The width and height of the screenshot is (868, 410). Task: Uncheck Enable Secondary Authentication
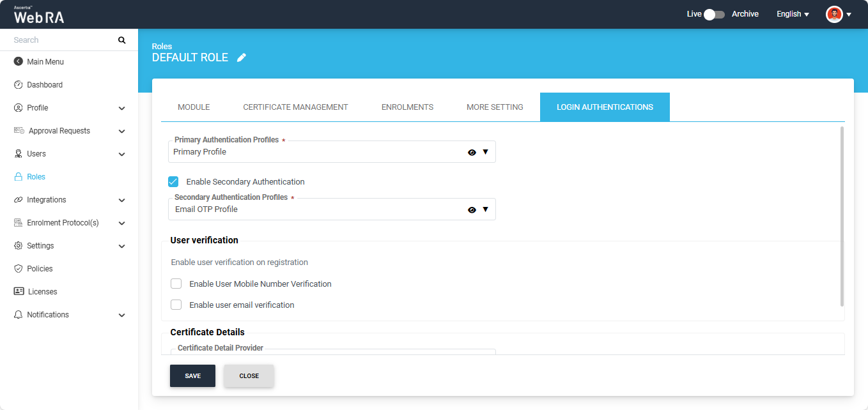click(173, 182)
